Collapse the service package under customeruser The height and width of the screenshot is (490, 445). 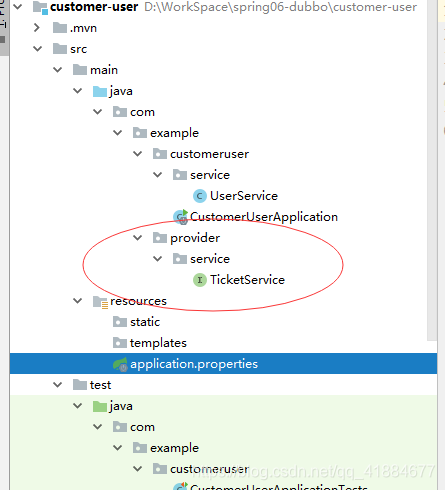[x=158, y=175]
